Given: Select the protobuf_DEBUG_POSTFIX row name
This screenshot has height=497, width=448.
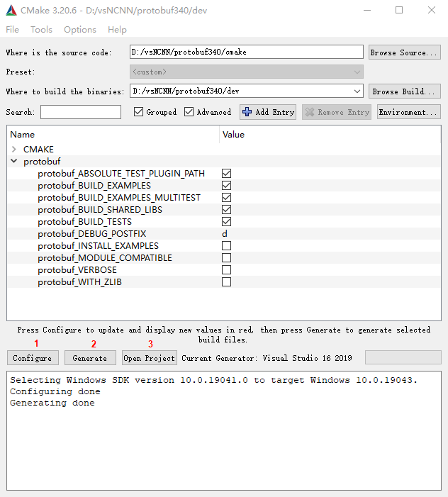Looking at the screenshot, I should point(92,234).
